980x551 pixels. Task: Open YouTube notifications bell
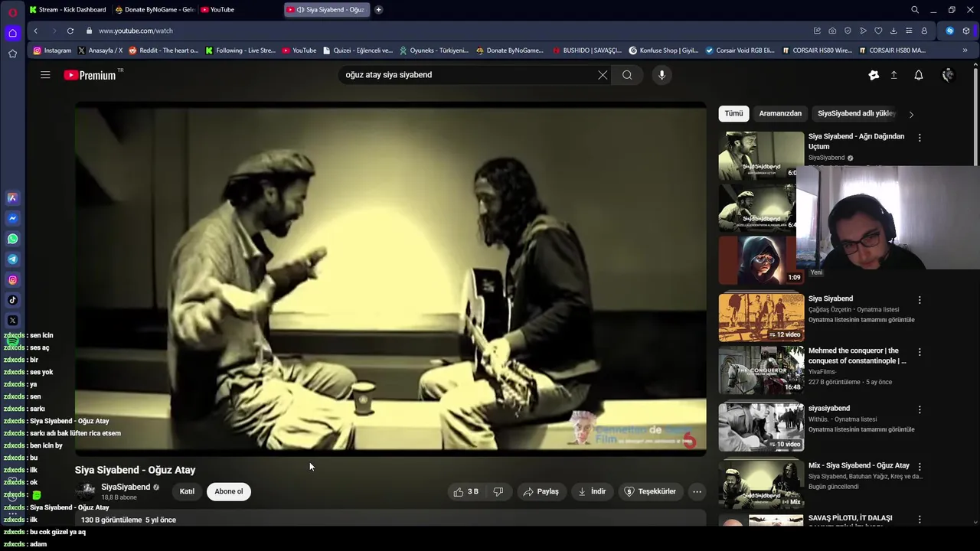(x=919, y=75)
